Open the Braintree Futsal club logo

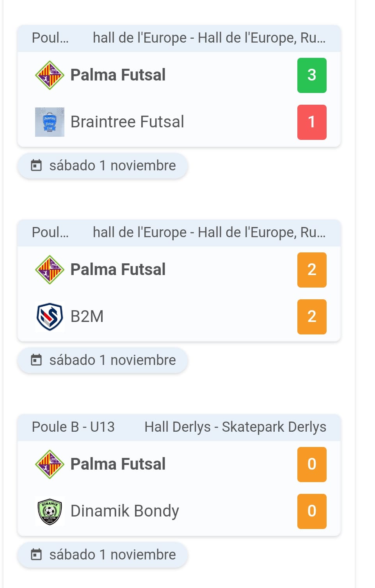coord(50,122)
